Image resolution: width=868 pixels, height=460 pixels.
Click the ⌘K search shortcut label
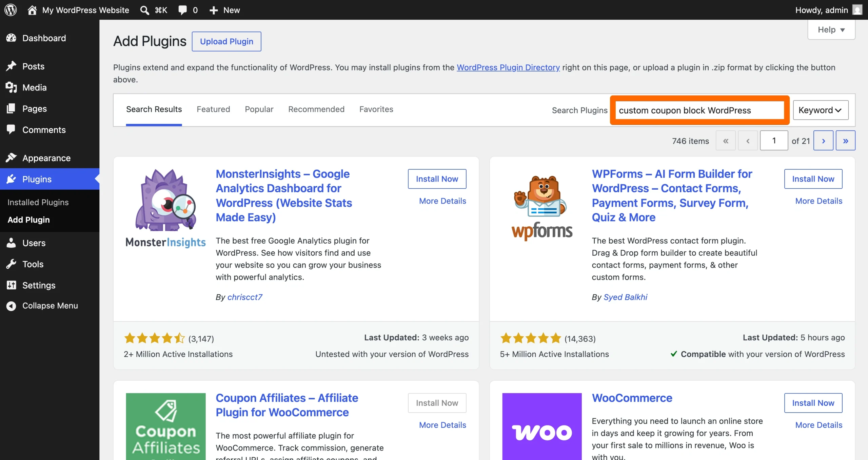tap(161, 10)
